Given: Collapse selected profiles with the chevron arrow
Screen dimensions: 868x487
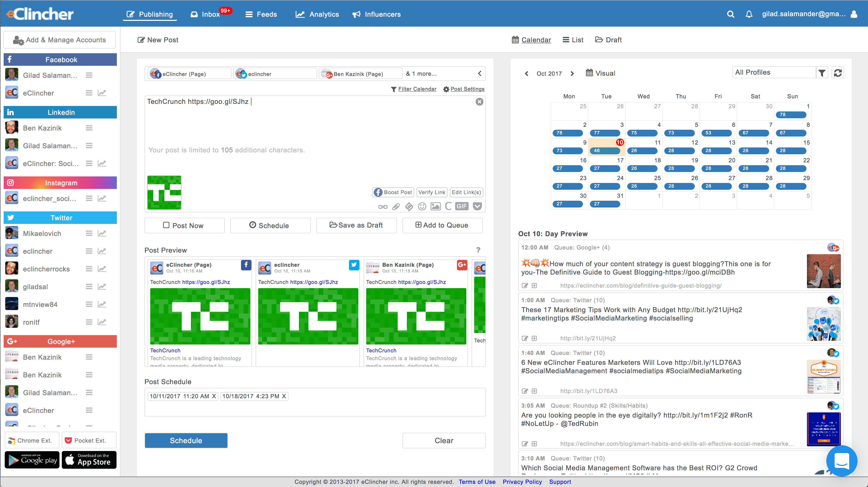Looking at the screenshot, I should point(479,74).
